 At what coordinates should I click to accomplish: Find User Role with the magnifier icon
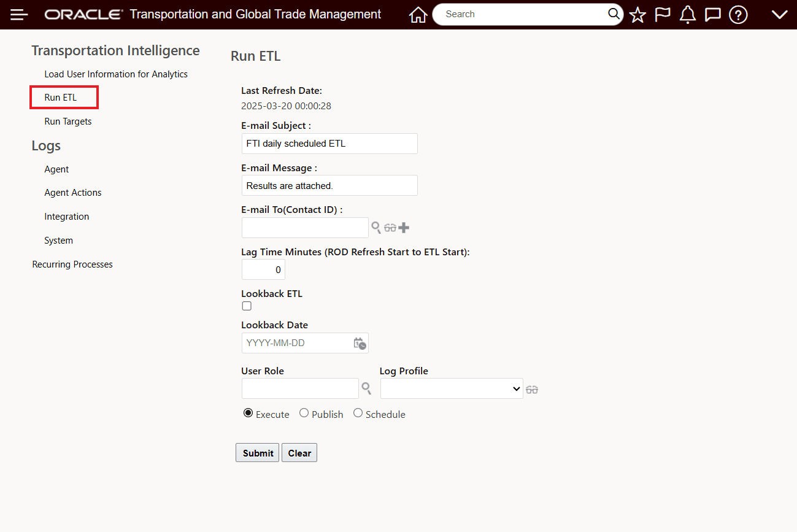point(366,388)
